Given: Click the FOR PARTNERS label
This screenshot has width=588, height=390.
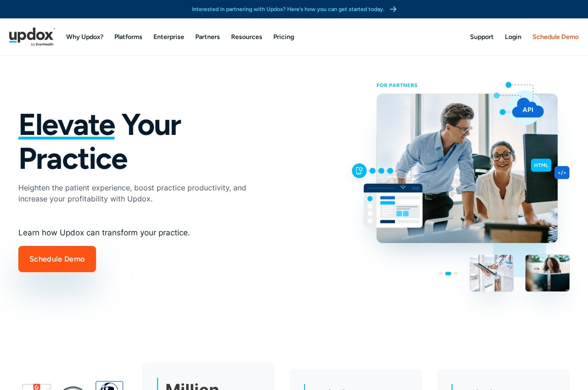Looking at the screenshot, I should pos(397,85).
